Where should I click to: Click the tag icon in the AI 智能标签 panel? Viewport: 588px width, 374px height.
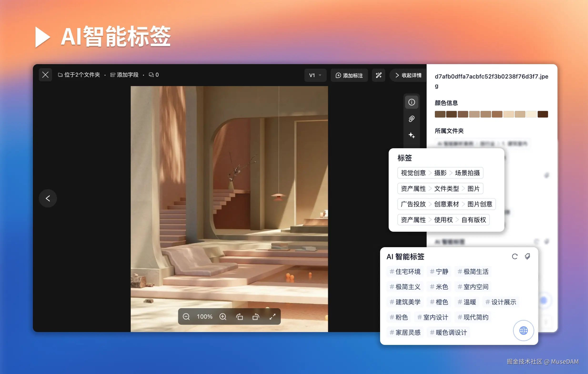pyautogui.click(x=528, y=257)
